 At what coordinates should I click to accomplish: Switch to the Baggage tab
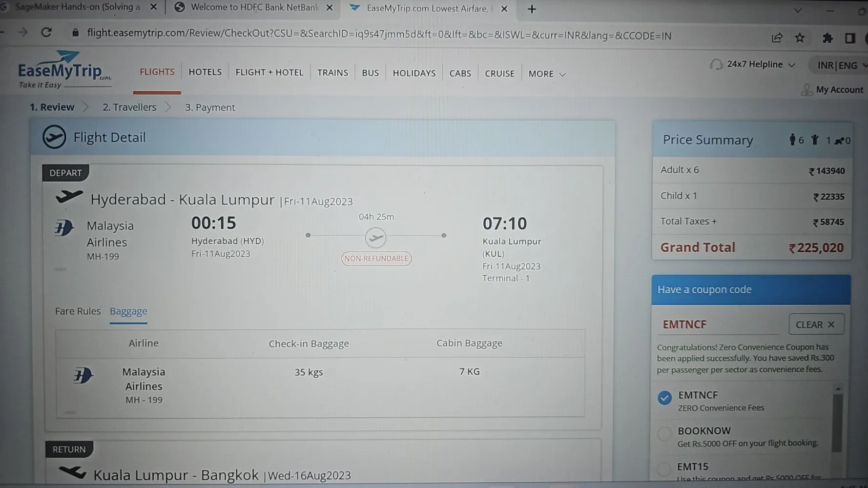(128, 311)
